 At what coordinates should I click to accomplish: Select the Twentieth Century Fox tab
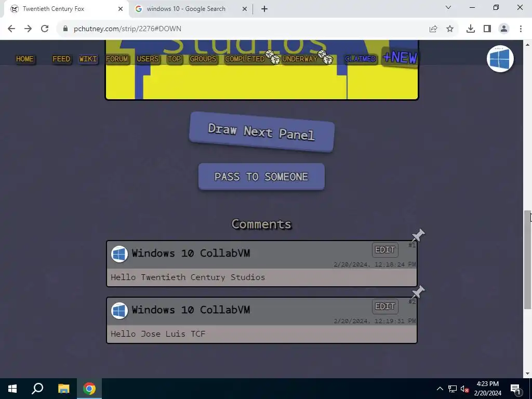(66, 9)
